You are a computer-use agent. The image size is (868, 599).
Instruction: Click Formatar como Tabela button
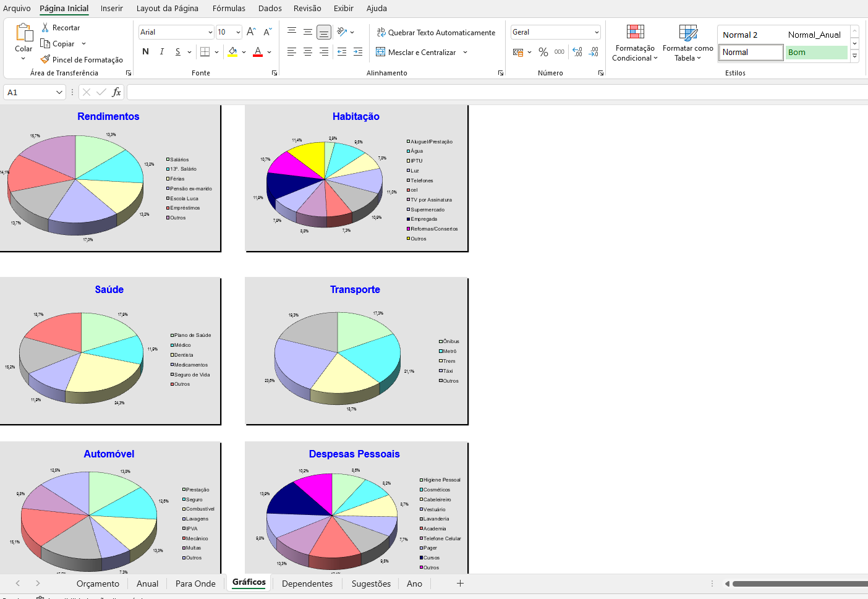click(687, 42)
